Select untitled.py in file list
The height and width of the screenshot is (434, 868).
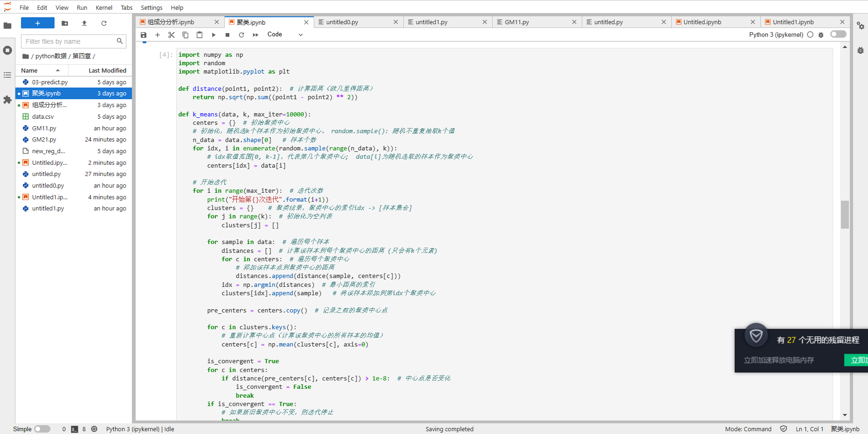(x=74, y=174)
